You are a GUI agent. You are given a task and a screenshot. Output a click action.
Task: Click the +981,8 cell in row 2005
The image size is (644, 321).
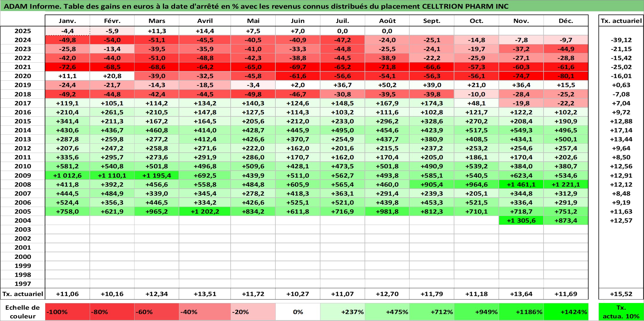pyautogui.click(x=387, y=211)
